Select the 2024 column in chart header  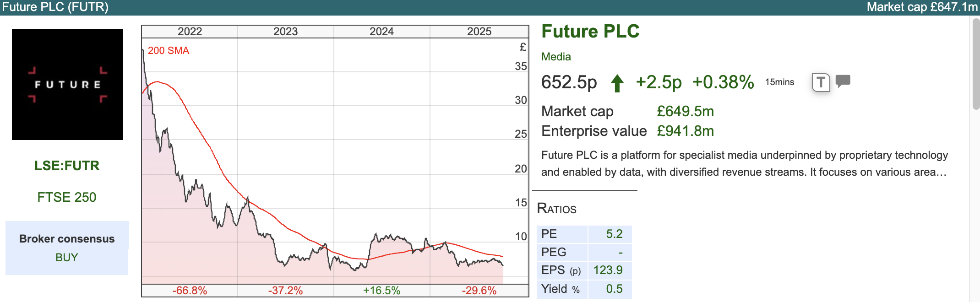381,32
